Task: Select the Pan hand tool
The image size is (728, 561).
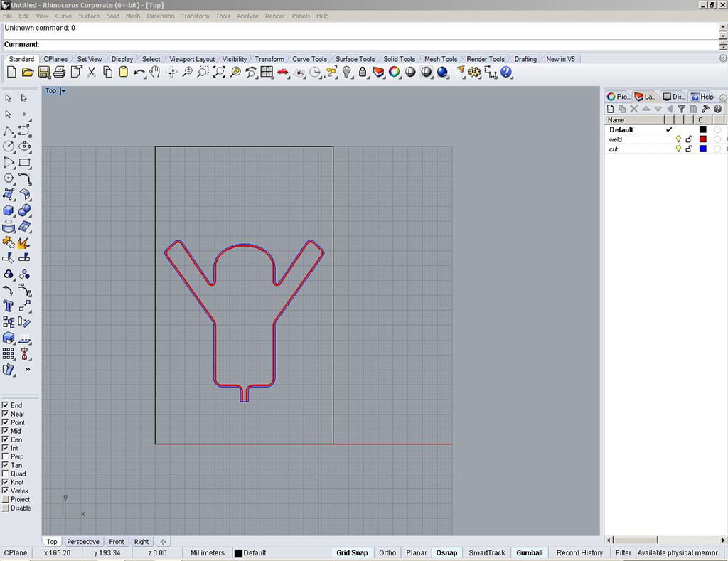Action: click(154, 72)
